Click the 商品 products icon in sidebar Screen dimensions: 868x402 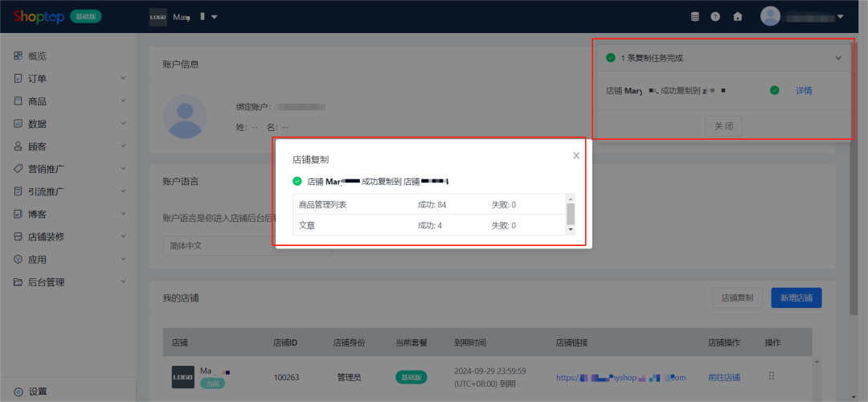18,101
